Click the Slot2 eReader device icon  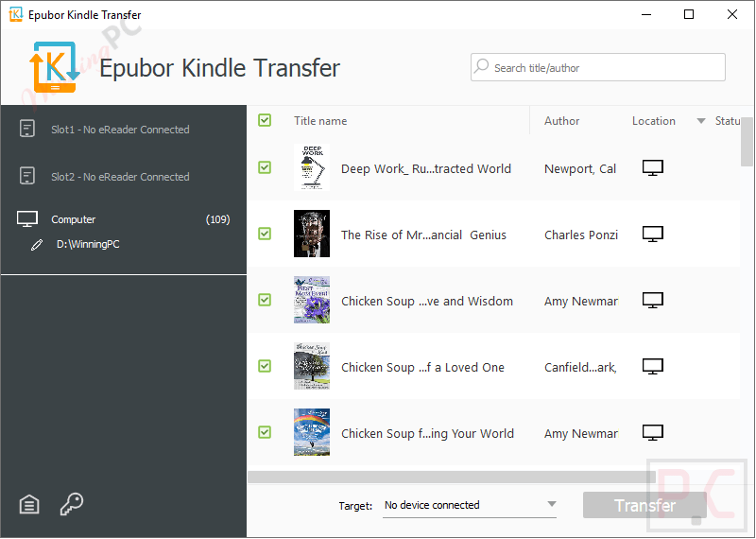pos(27,176)
